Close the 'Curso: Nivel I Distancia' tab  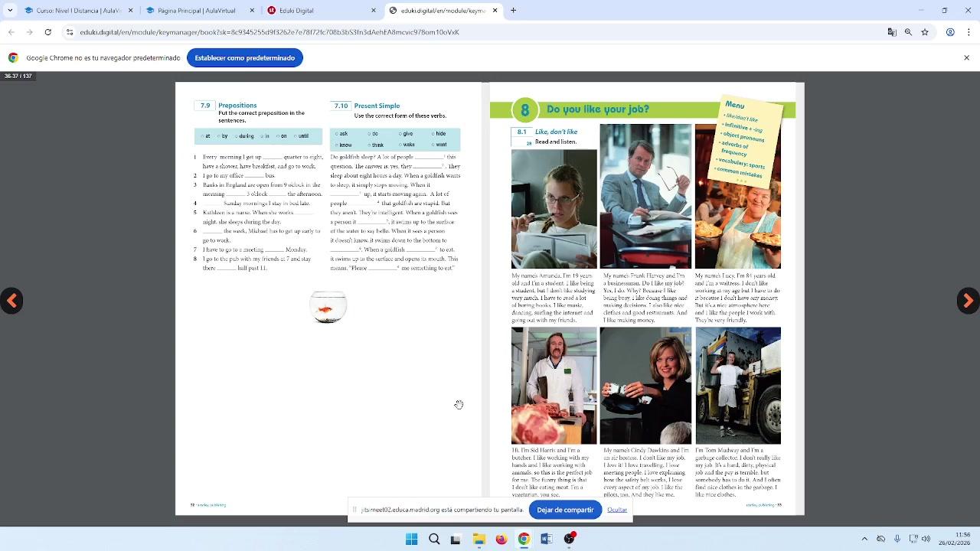point(130,11)
